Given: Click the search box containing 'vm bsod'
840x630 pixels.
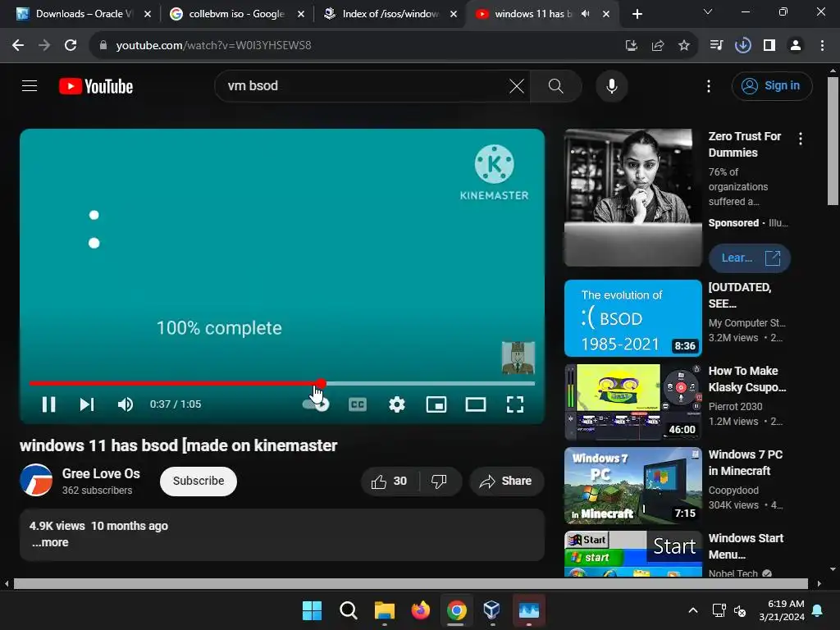Looking at the screenshot, I should coord(364,85).
